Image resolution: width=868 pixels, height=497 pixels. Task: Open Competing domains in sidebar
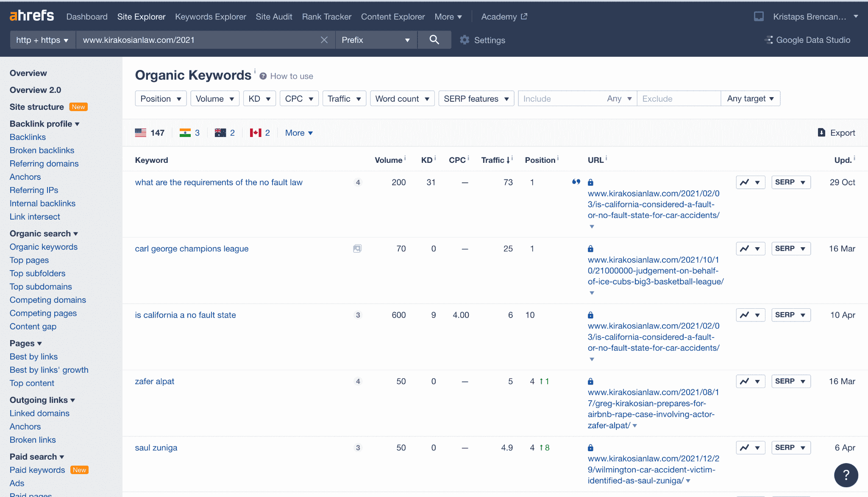[x=48, y=300]
